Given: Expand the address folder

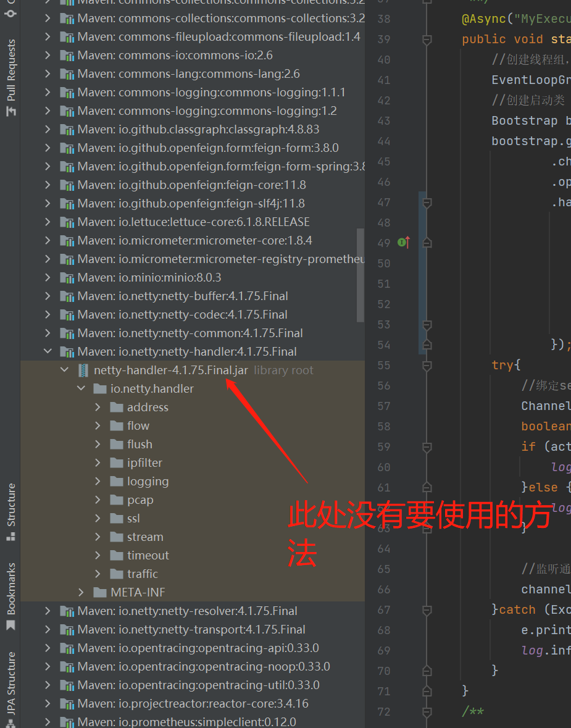Looking at the screenshot, I should 98,407.
